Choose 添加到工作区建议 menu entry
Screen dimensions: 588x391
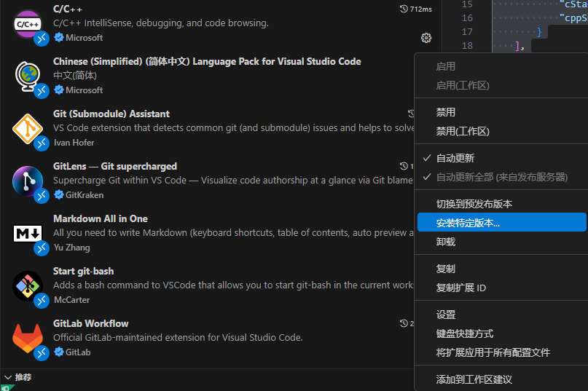(501, 379)
